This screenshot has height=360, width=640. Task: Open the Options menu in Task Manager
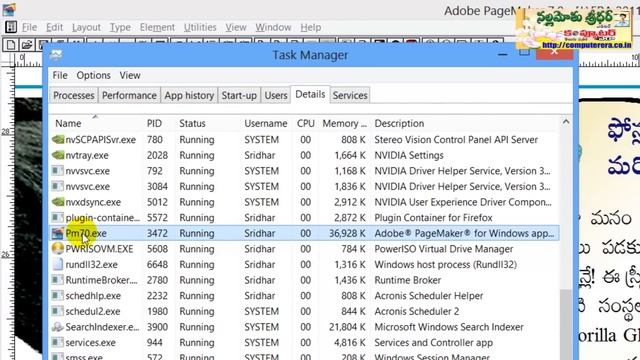[93, 76]
